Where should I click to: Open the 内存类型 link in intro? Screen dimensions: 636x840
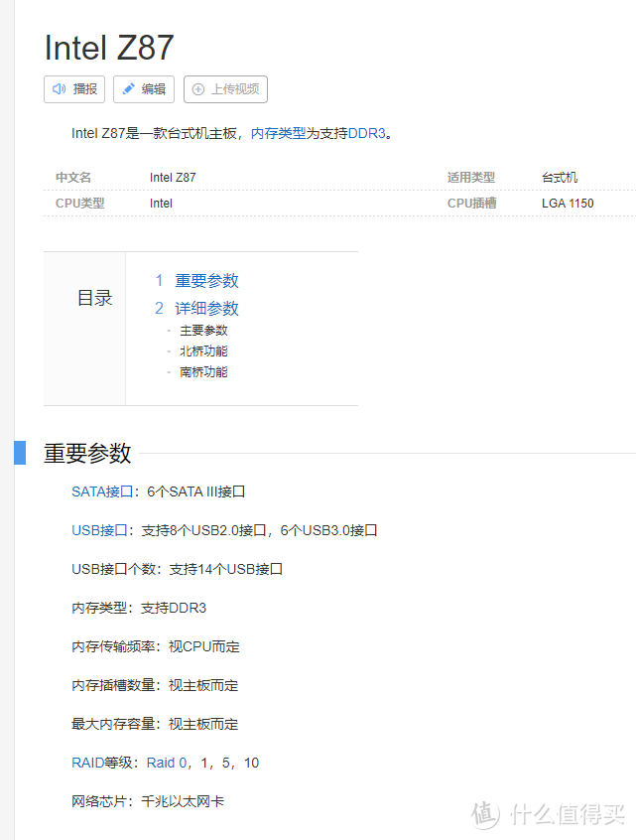coord(278,133)
